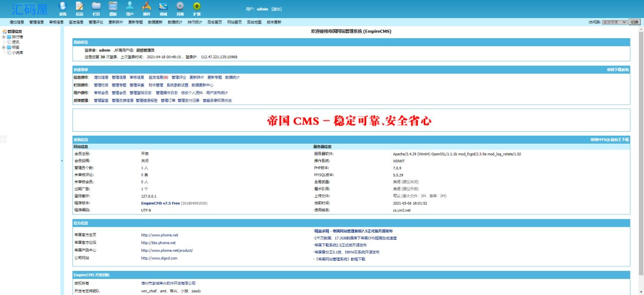Open the 扩展 (Extend) green plus icon

pyautogui.click(x=197, y=8)
